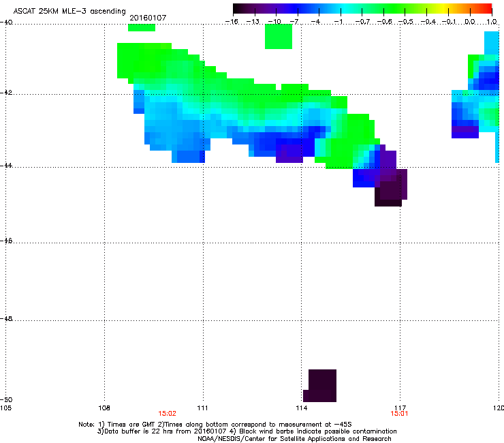Click the 117 longitude axis label
The height and width of the screenshot is (443, 504).
400,408
